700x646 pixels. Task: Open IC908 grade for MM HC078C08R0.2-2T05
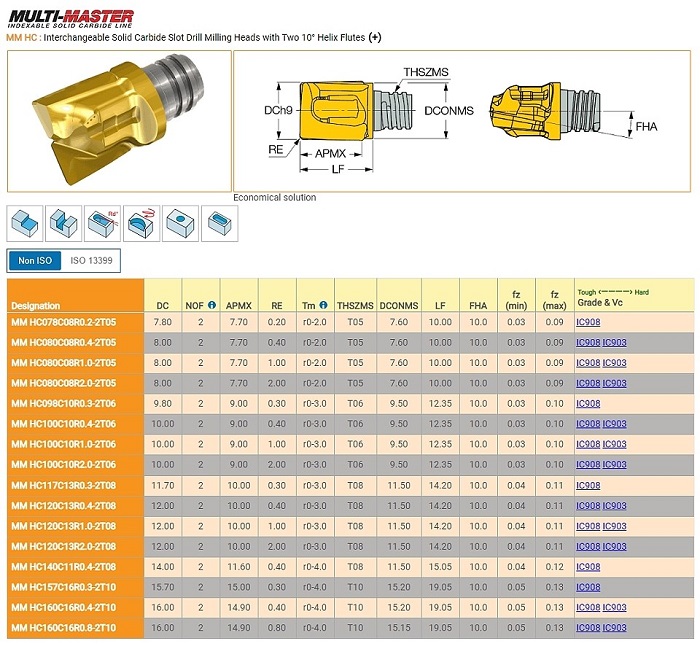[588, 322]
